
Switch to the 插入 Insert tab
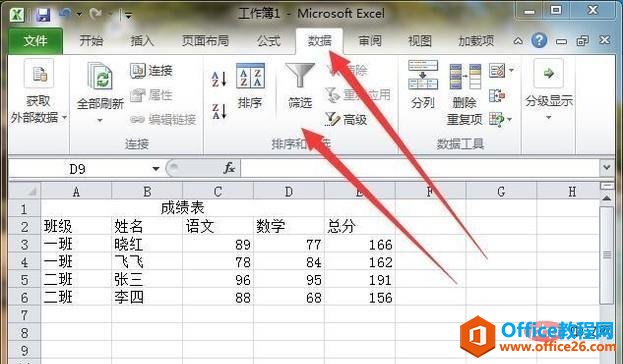tap(142, 41)
